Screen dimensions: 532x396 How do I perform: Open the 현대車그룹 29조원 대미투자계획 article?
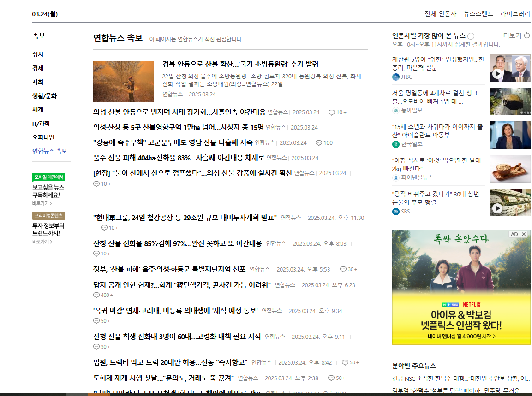pyautogui.click(x=185, y=218)
